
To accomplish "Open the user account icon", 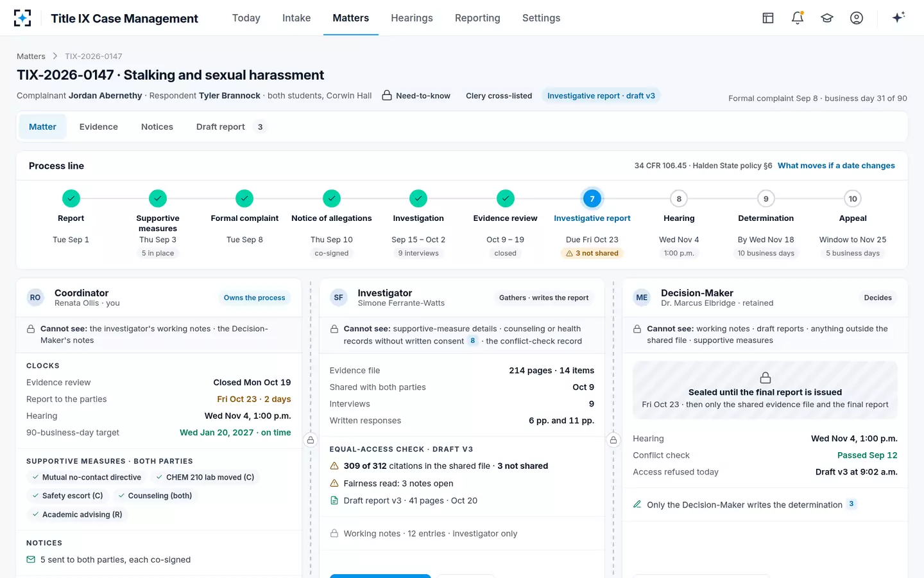I will click(x=857, y=18).
